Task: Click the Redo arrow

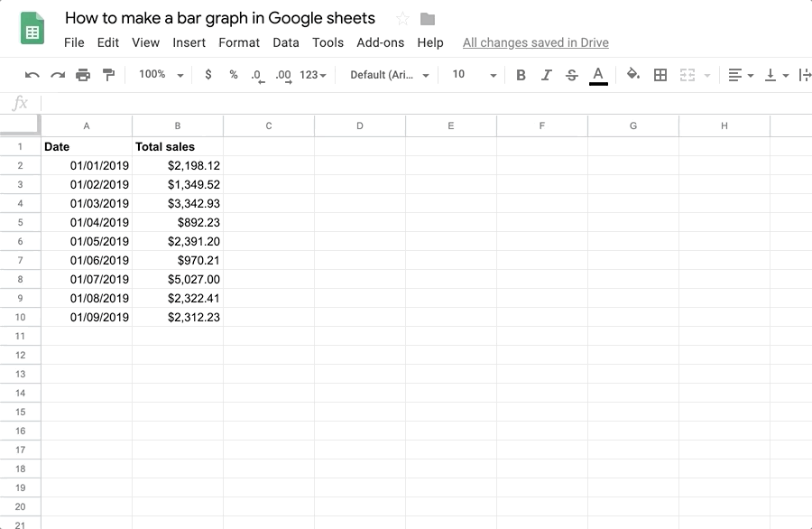Action: (x=58, y=75)
